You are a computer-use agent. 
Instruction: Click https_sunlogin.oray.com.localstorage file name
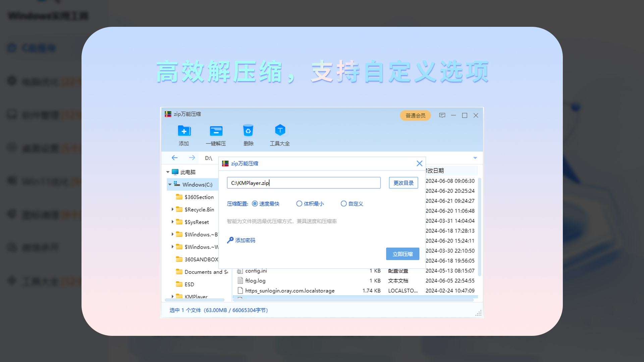(290, 291)
